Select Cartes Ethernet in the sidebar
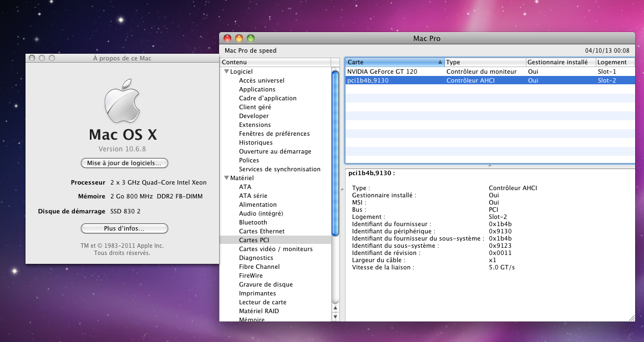This screenshot has width=644, height=342. (262, 231)
